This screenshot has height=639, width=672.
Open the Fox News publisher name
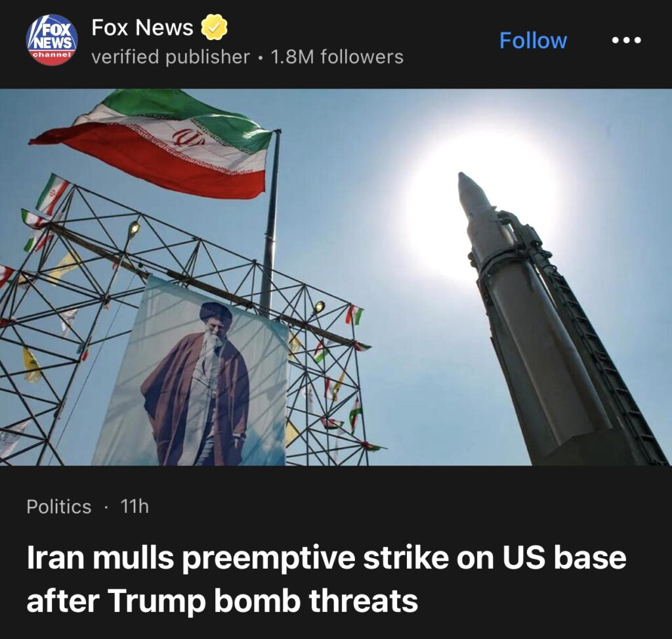tap(142, 28)
